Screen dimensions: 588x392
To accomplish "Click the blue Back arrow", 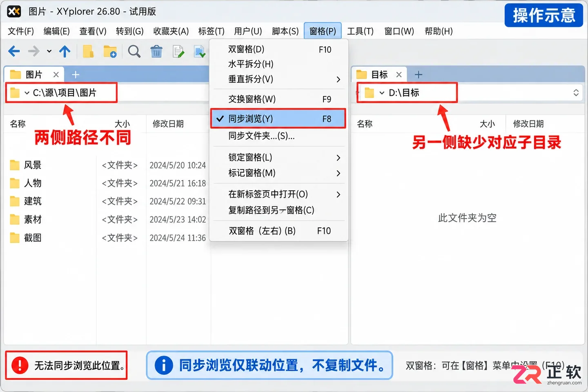I will click(x=14, y=51).
